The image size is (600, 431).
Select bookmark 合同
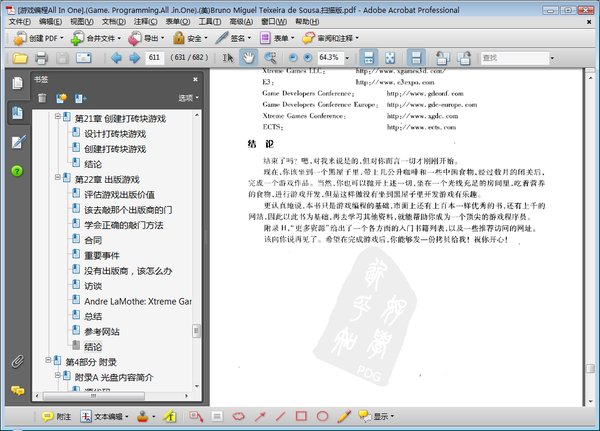pos(93,240)
